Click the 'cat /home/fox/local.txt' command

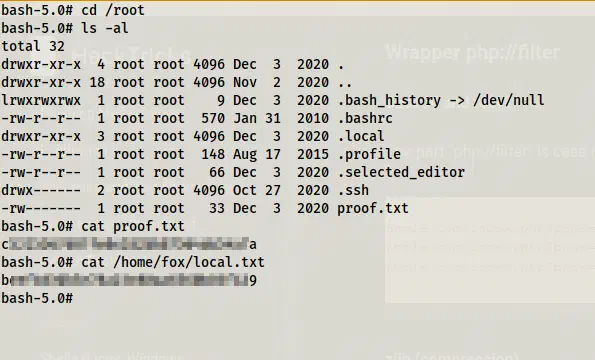pyautogui.click(x=173, y=262)
